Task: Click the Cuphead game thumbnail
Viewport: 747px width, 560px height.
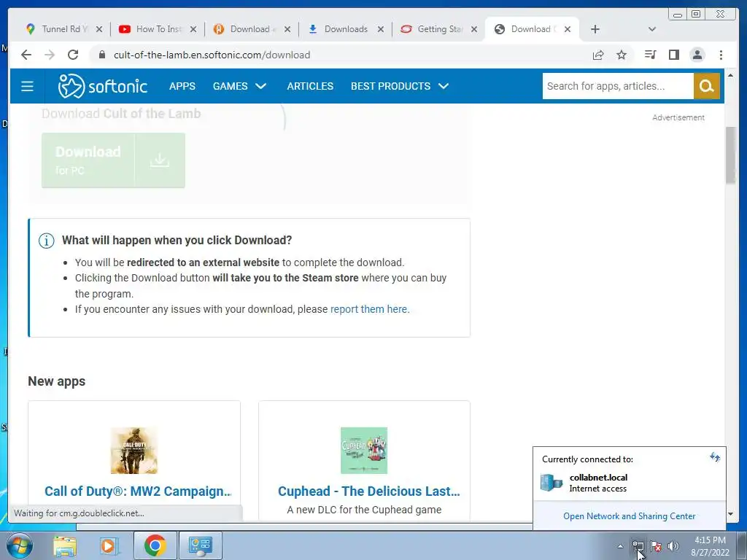Action: [x=364, y=451]
